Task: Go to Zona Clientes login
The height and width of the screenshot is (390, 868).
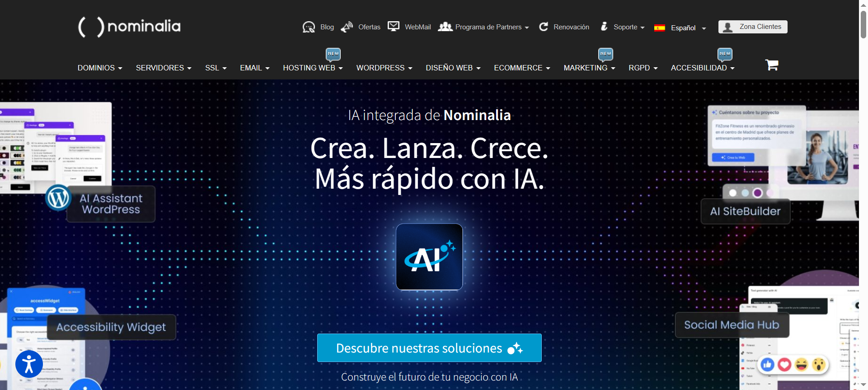Action: click(753, 27)
